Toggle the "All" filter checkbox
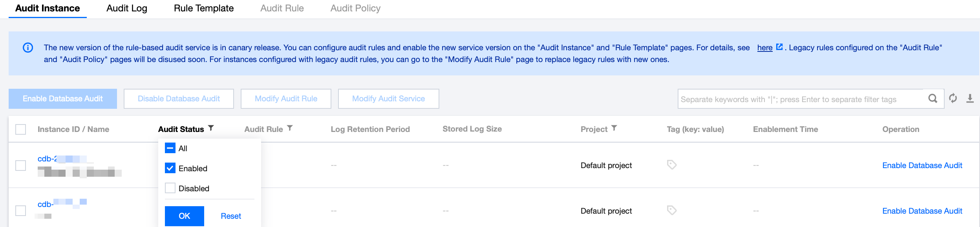The width and height of the screenshot is (980, 227). pos(170,148)
